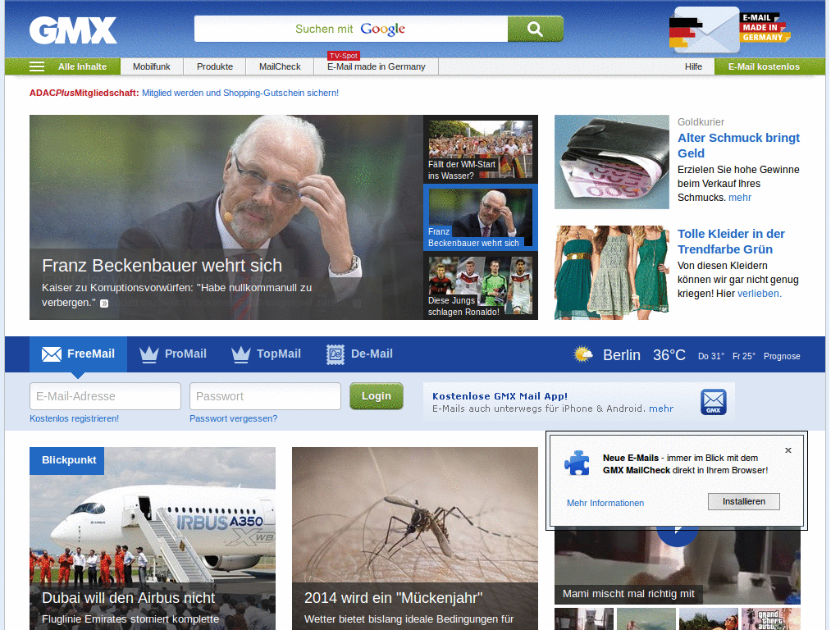Open the MailCheck menu item
Image resolution: width=840 pixels, height=630 pixels.
tap(280, 66)
